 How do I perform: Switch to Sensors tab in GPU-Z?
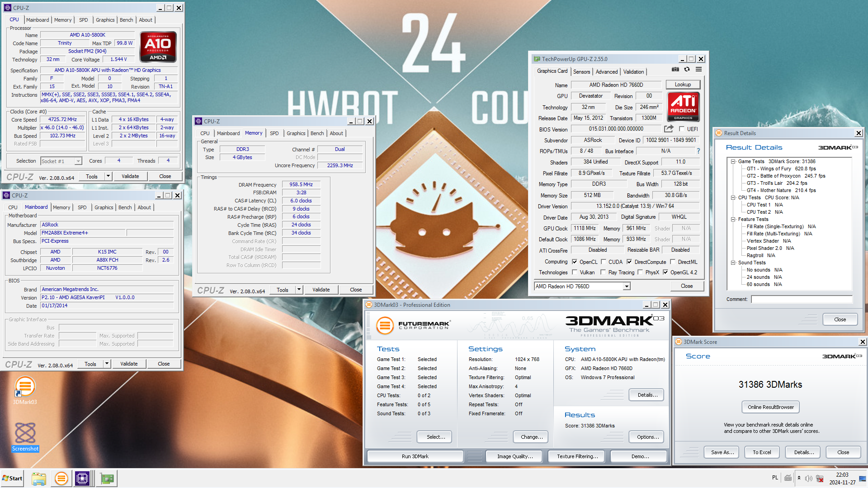coord(581,72)
